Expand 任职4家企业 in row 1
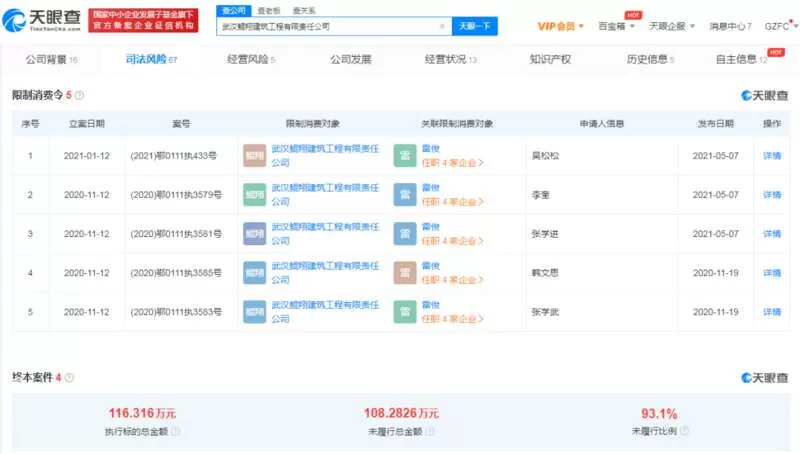The width and height of the screenshot is (800, 454). (453, 163)
